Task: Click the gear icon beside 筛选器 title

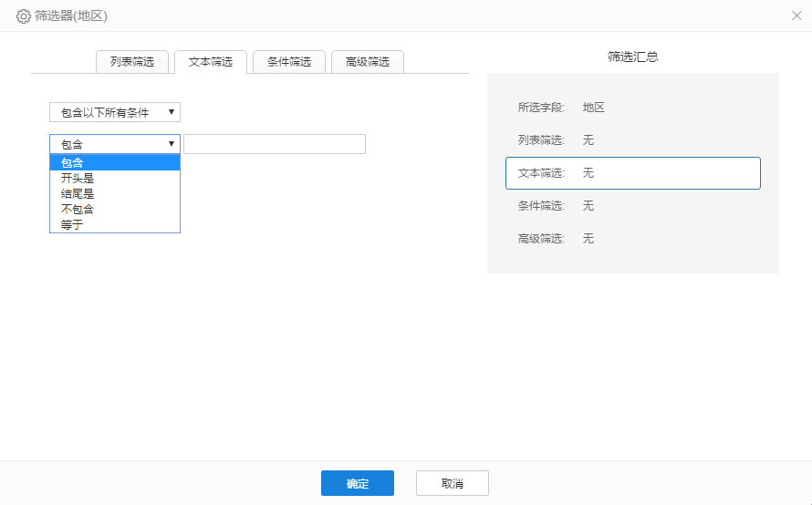Action: coord(24,15)
